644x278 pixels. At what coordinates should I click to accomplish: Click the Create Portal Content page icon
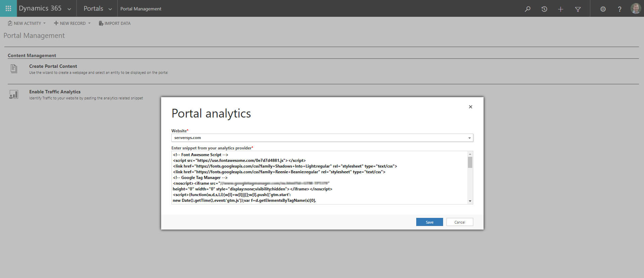click(14, 69)
